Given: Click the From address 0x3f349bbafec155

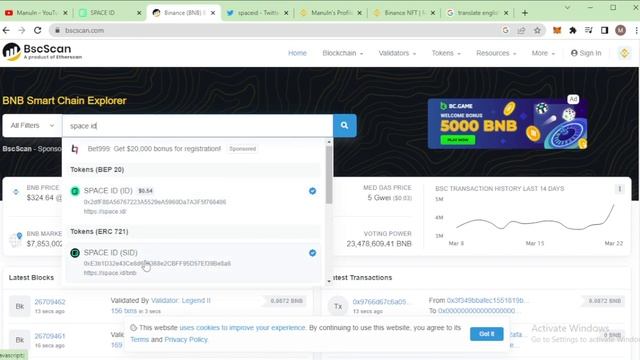Looking at the screenshot, I should coord(487,300).
